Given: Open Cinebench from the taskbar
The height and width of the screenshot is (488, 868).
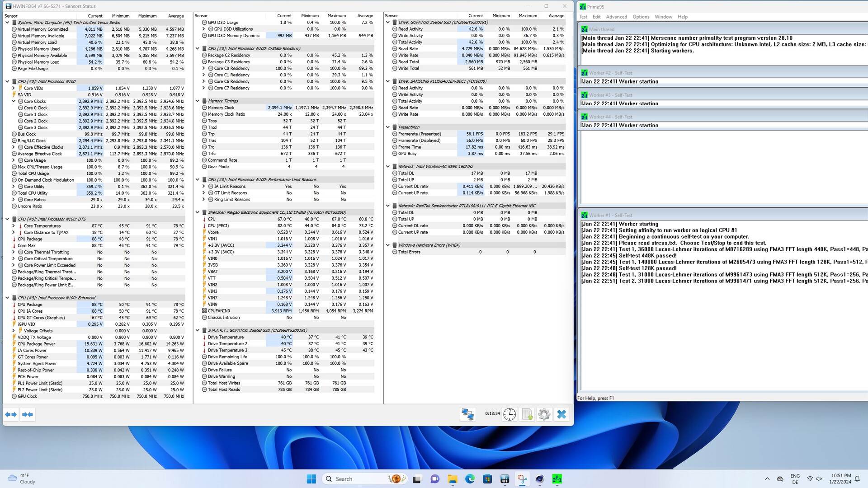Looking at the screenshot, I should tap(540, 479).
